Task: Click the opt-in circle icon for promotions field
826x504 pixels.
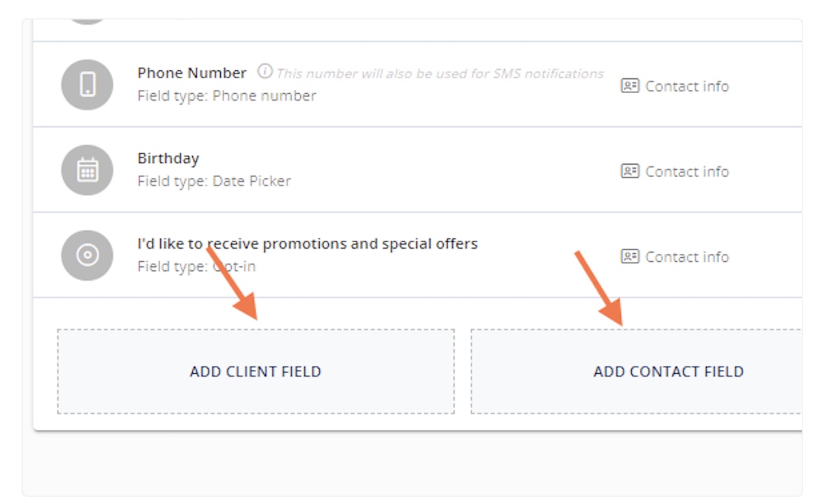Action: click(x=87, y=255)
